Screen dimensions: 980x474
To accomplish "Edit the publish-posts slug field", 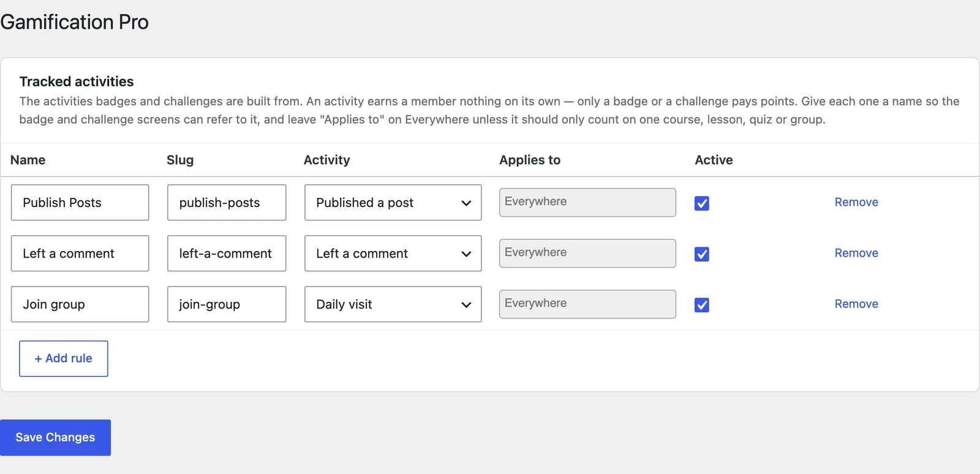I will click(x=227, y=203).
